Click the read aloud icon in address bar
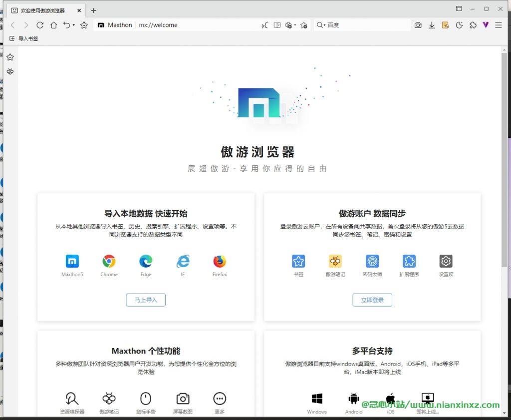Viewport: 511px width, 420px height. click(265, 25)
